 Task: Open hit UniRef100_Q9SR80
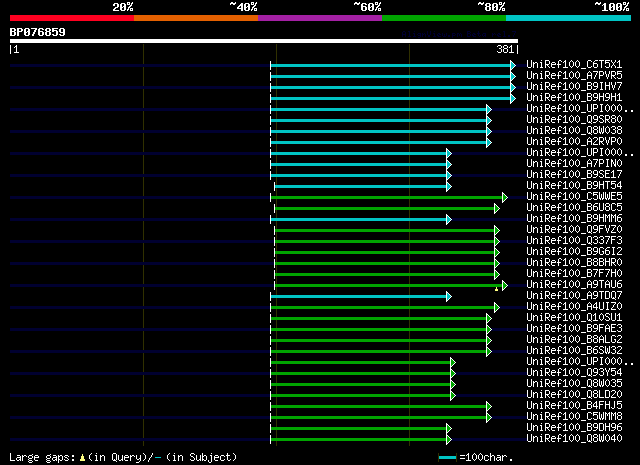tap(574, 120)
